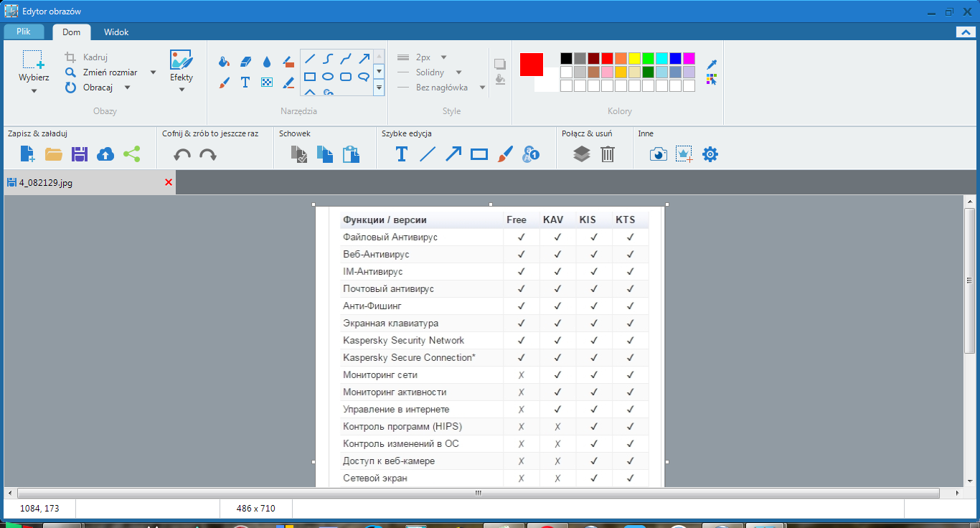
Task: Draw quick arrow in Szybkie edycja
Action: (x=453, y=154)
